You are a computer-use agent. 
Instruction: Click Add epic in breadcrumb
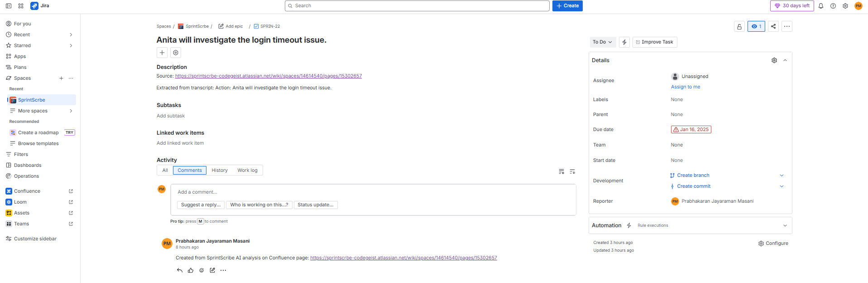231,26
